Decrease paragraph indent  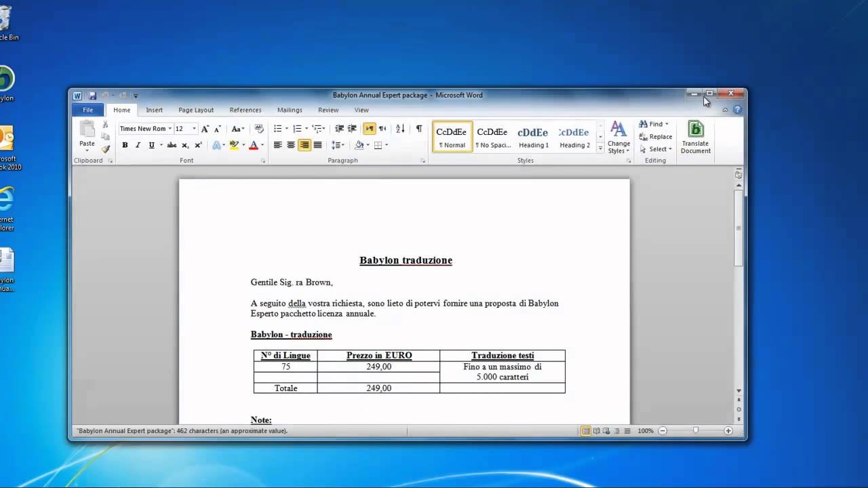340,129
